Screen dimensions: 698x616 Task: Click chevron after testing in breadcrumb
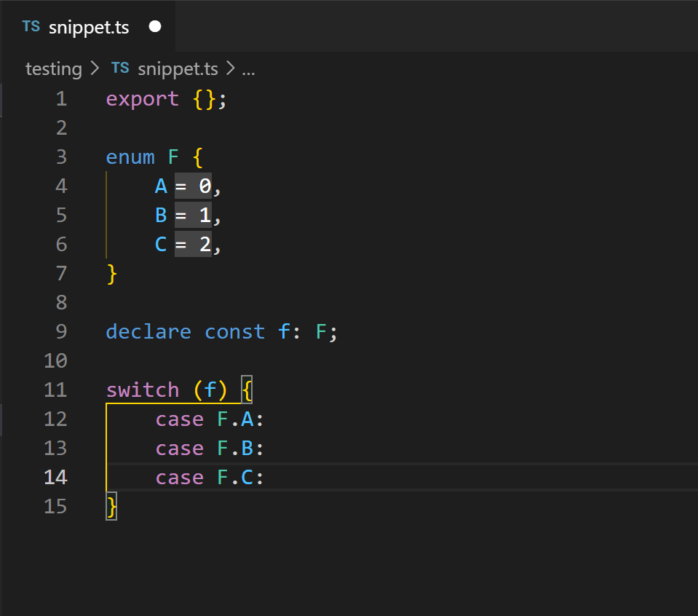pos(95,68)
